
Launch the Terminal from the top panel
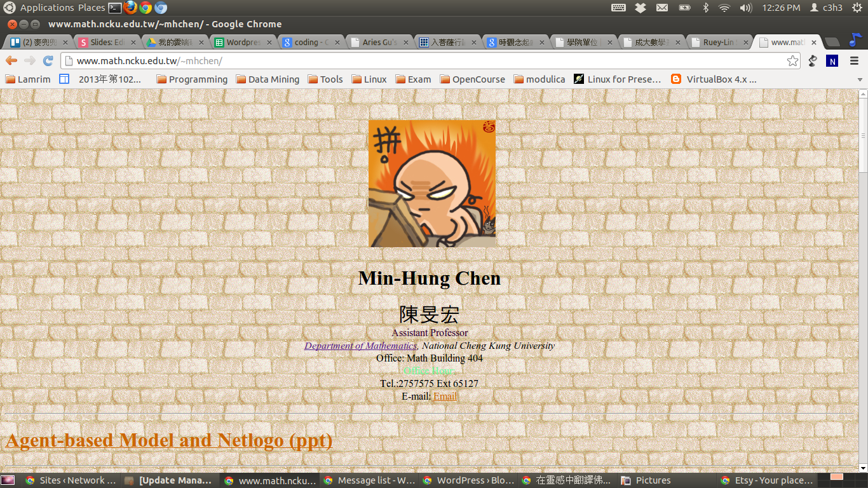[x=114, y=8]
